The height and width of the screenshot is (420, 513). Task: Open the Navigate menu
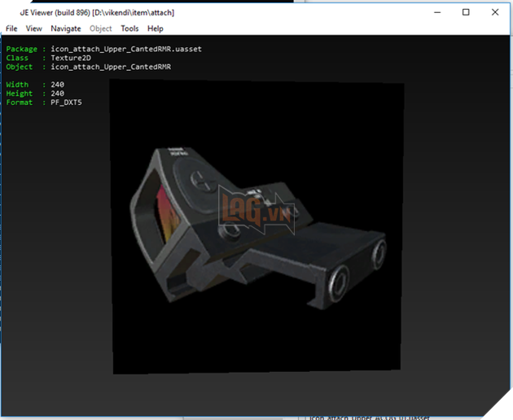(x=66, y=28)
